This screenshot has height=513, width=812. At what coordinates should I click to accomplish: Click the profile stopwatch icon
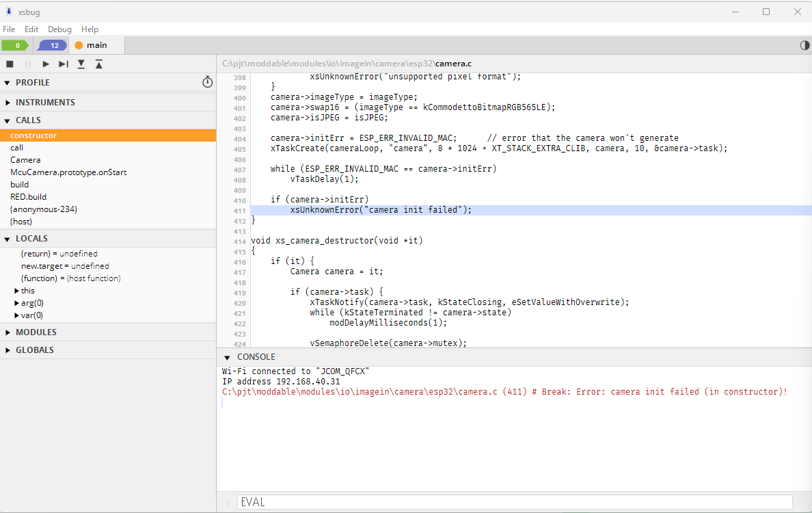pyautogui.click(x=208, y=82)
